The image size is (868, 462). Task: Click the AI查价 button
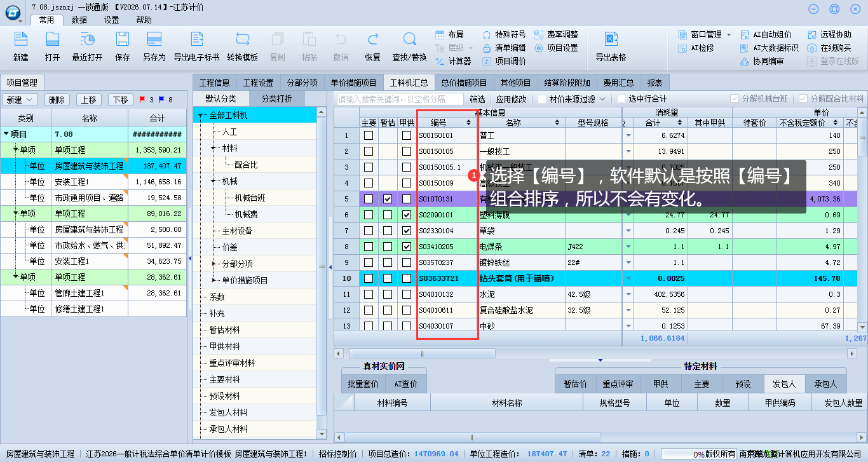406,384
